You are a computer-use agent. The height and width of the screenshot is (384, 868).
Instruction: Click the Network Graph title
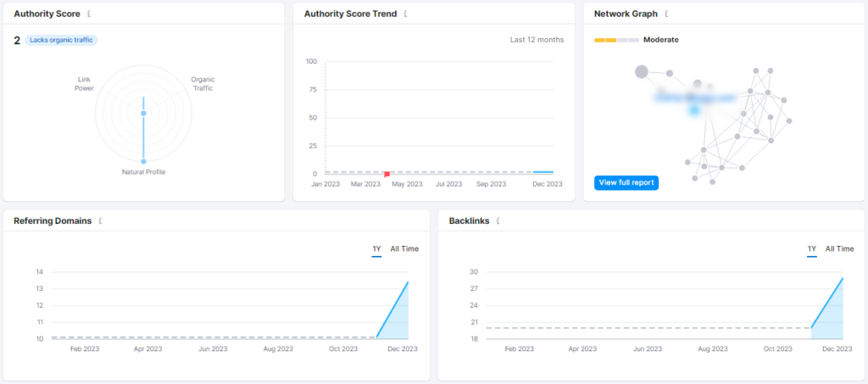tap(626, 14)
